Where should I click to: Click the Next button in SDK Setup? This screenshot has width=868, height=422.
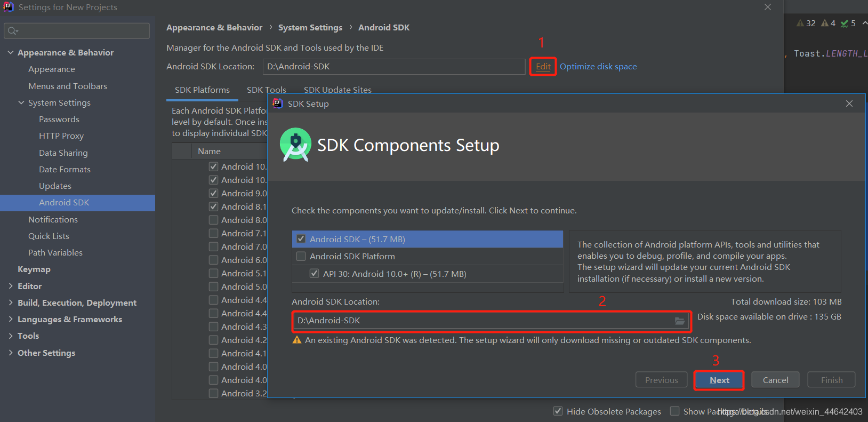719,380
